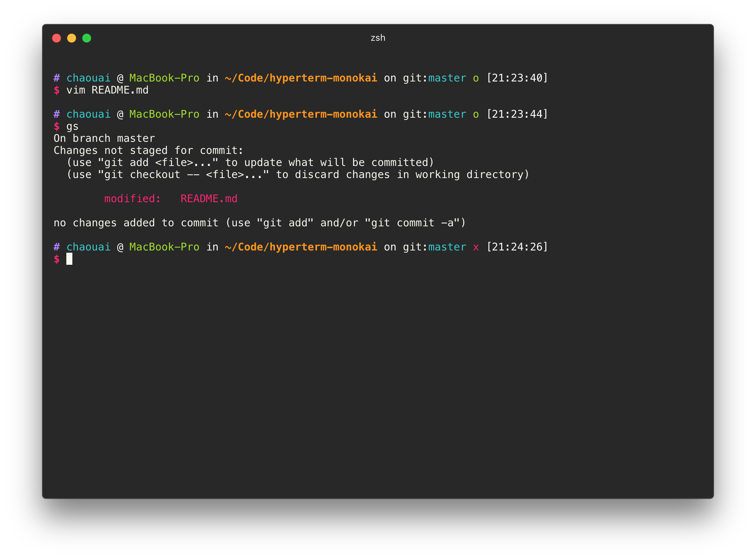
Task: Click the red README.md modified filename
Action: coord(209,199)
